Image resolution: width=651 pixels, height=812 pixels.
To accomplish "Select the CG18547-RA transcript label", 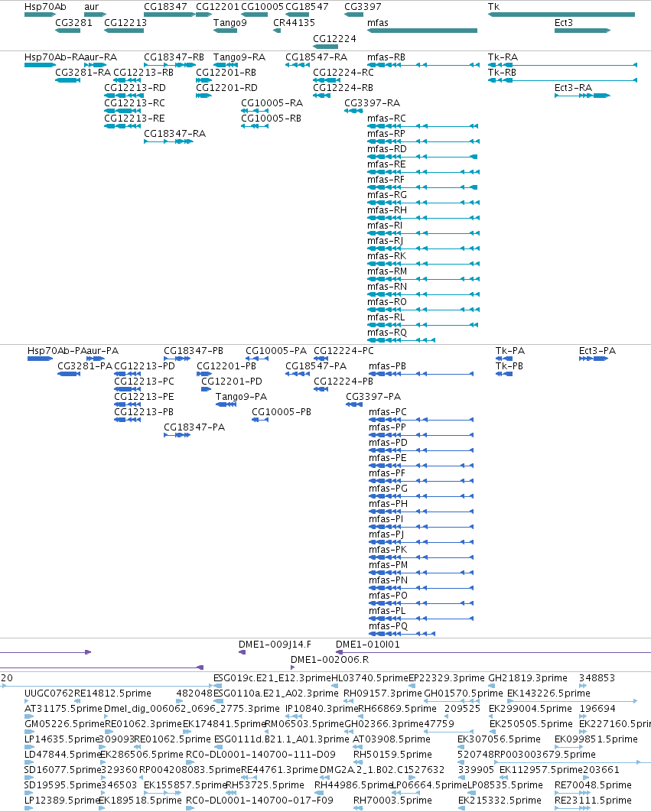I will (316, 57).
